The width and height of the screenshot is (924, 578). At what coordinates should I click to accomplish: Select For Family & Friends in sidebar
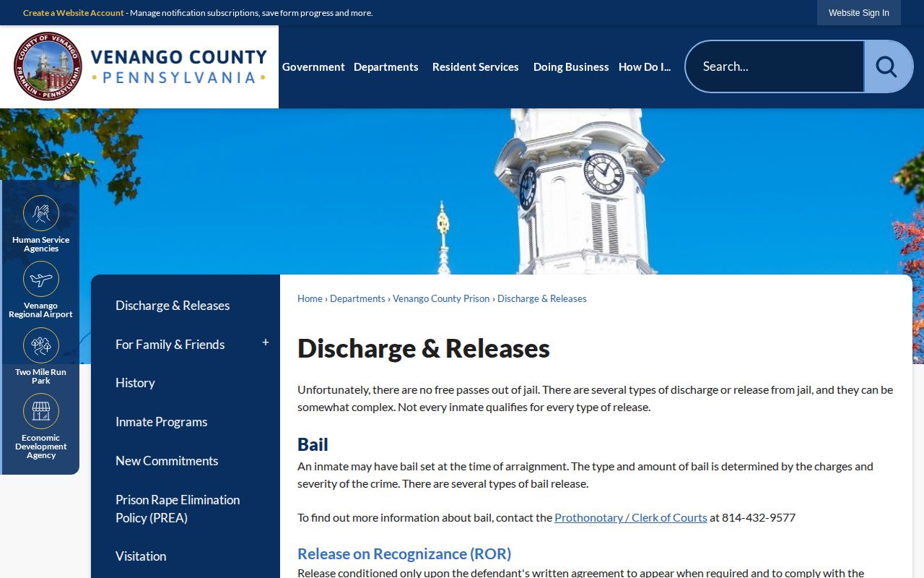170,345
